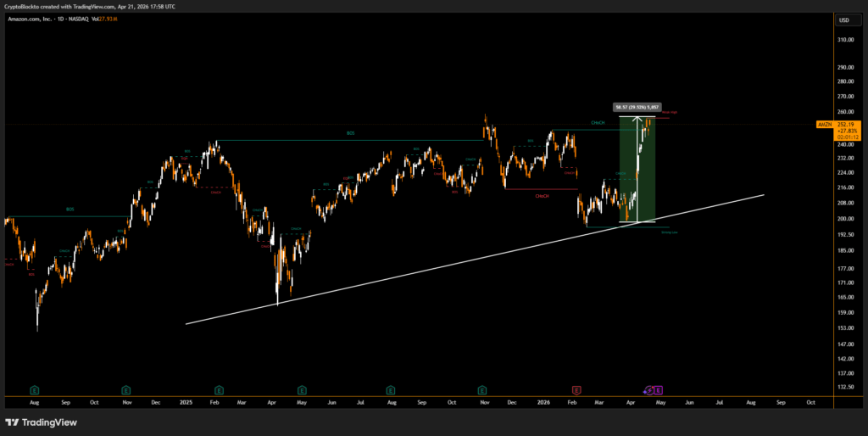The height and width of the screenshot is (436, 868).
Task: Click the green earnings marker near Aug 2025
Action: click(x=390, y=389)
